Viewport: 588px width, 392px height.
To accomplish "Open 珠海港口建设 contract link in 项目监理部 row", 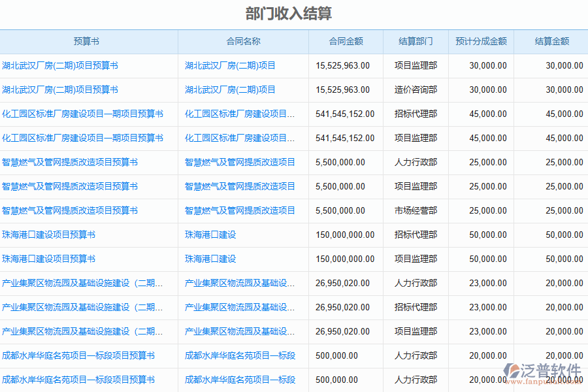I will click(210, 259).
